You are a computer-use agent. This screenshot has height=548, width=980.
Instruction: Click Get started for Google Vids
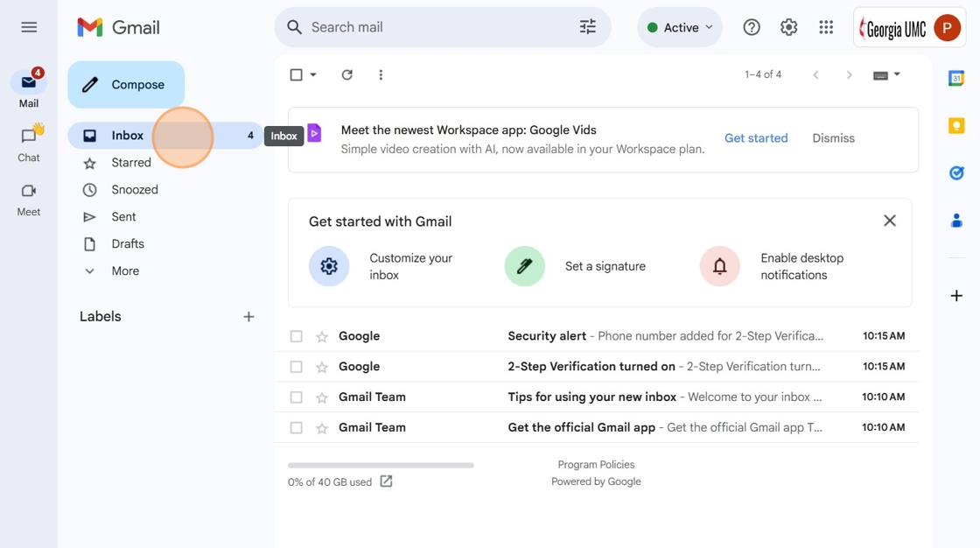point(756,138)
